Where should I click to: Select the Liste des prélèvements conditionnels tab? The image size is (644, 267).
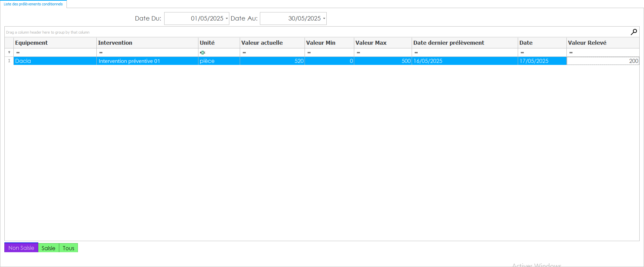(33, 4)
